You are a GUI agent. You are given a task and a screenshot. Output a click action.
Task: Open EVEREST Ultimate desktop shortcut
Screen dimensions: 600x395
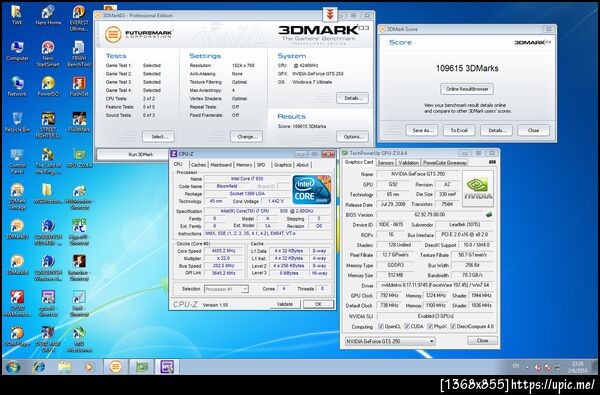(79, 18)
